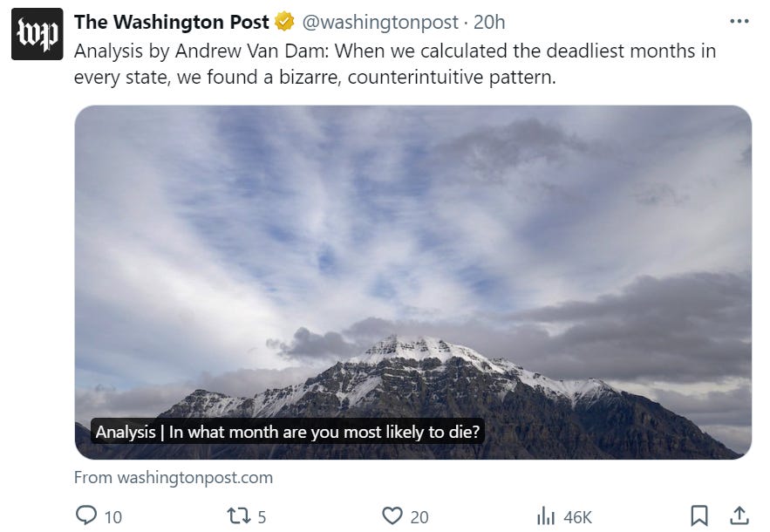The height and width of the screenshot is (532, 770).
Task: Click the gold verified badge
Action: coord(284,22)
